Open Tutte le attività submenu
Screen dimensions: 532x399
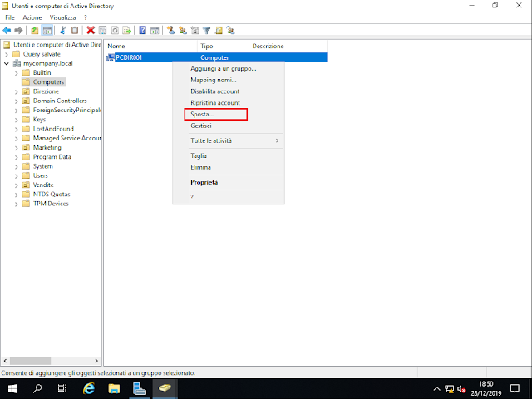(x=229, y=140)
